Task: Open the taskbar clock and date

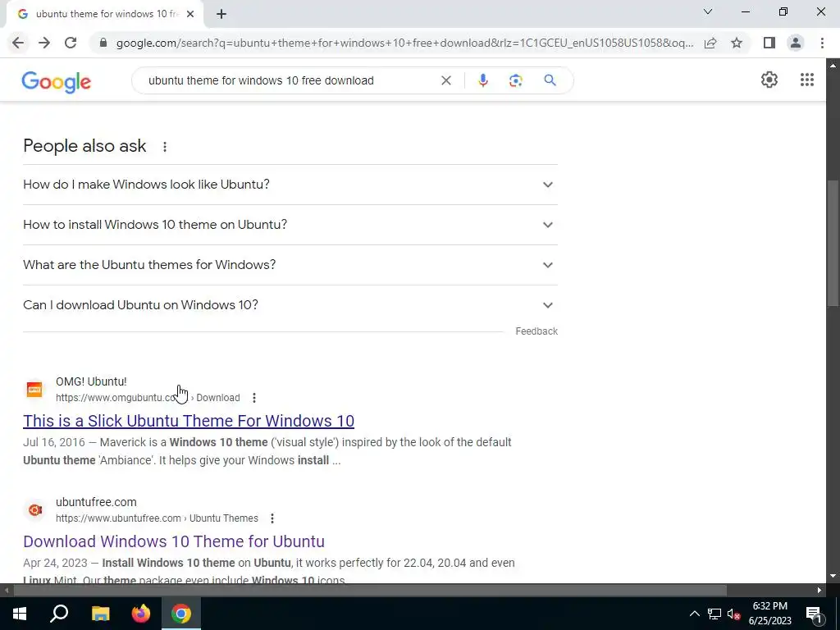Action: coord(769,614)
